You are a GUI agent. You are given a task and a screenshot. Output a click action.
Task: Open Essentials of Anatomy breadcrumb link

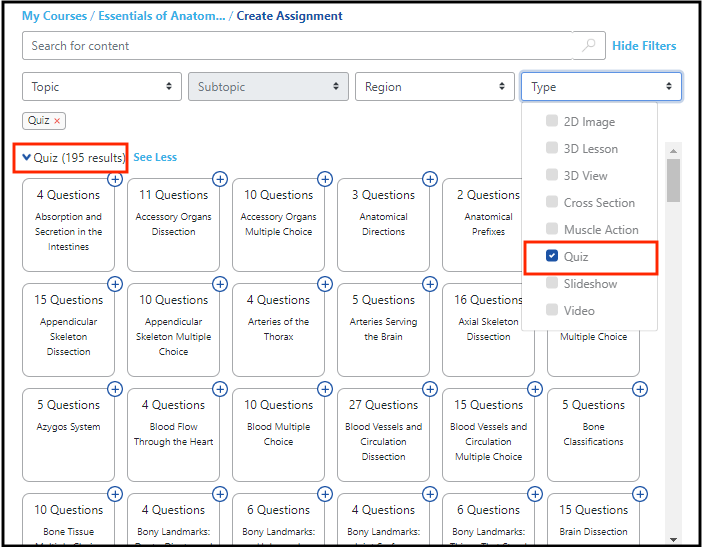162,16
